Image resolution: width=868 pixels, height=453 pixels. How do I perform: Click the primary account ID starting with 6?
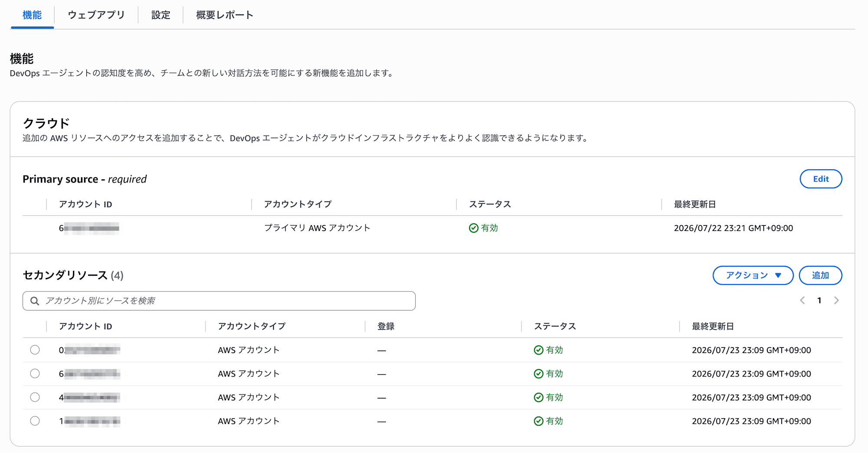89,228
